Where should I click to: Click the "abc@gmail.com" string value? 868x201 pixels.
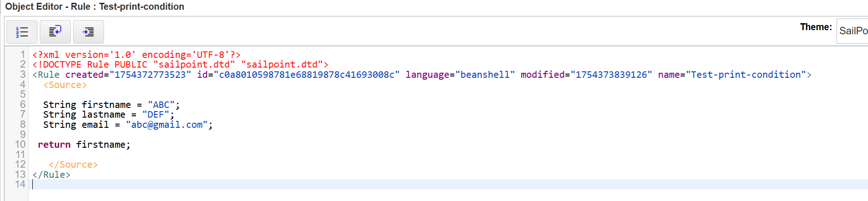click(166, 125)
